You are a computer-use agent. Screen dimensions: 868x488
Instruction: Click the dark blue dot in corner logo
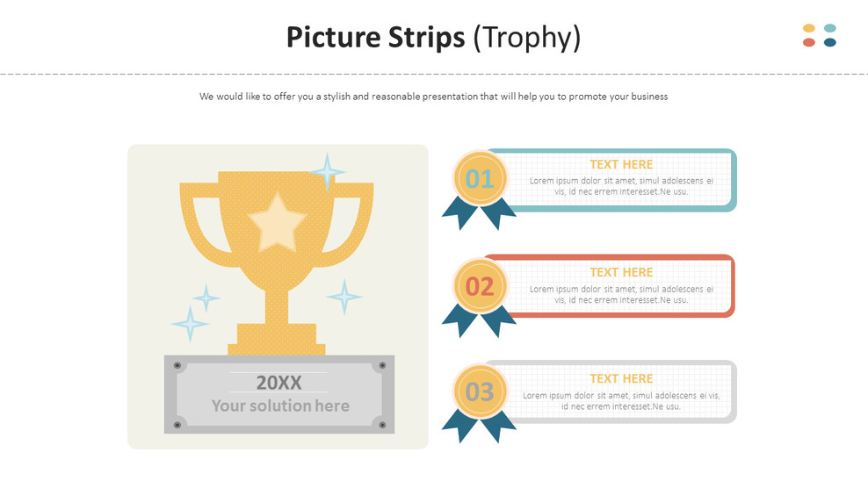click(x=830, y=43)
